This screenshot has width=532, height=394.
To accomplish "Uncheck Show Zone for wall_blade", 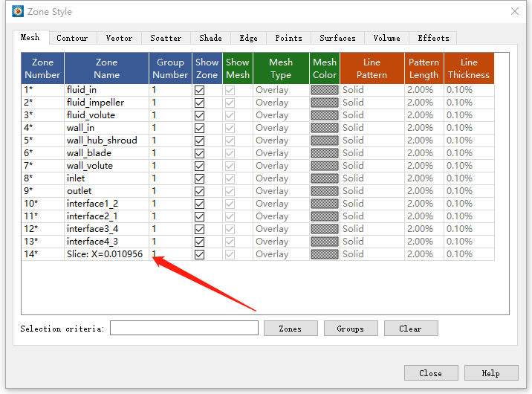I will tap(199, 153).
